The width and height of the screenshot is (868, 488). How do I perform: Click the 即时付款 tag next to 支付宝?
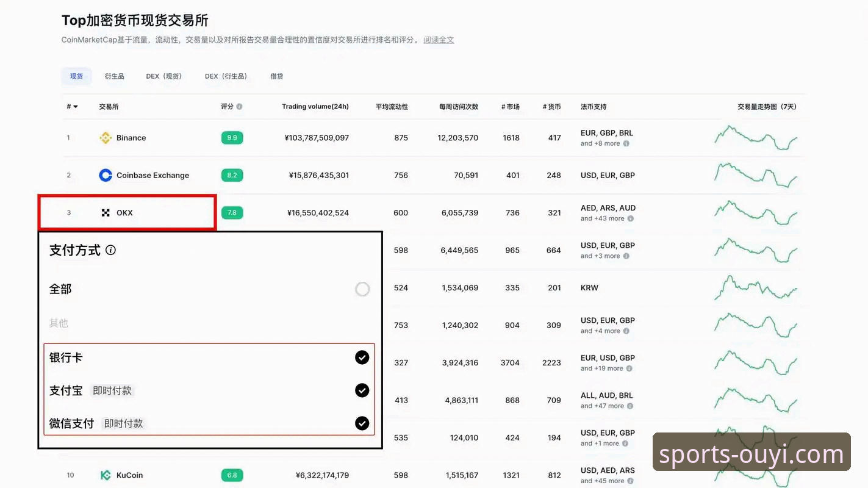(112, 391)
